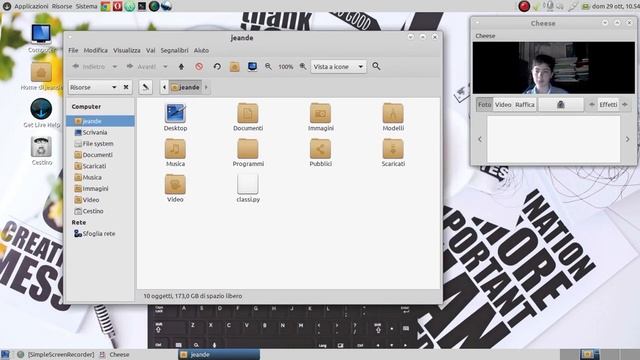
Task: Click the red stop loading icon
Action: point(199,67)
